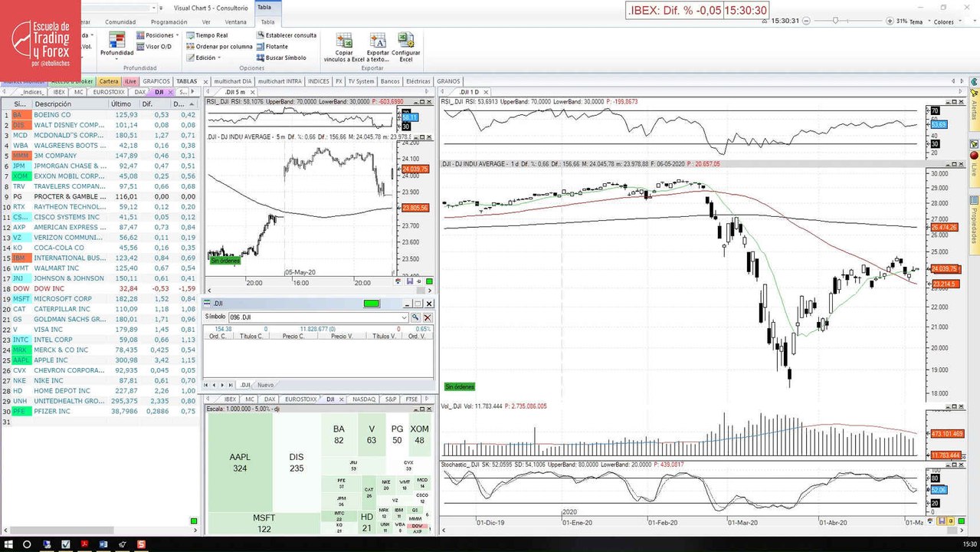Open Windows Start menu

coord(7,544)
